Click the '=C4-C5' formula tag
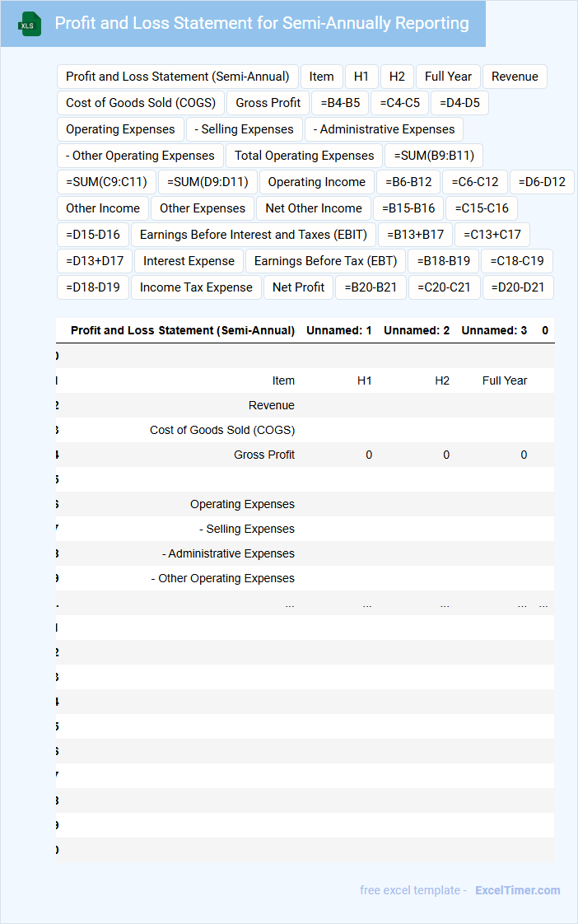This screenshot has width=578, height=924. (x=400, y=103)
